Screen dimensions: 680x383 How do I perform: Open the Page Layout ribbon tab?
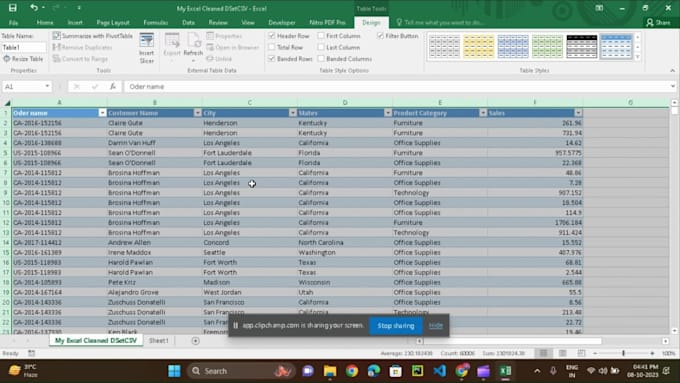click(113, 22)
